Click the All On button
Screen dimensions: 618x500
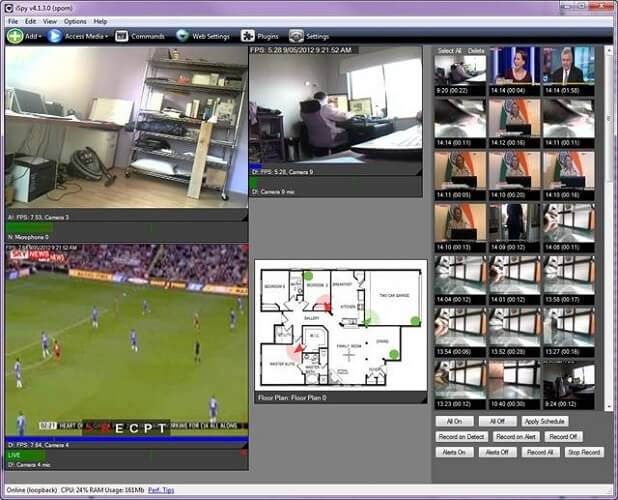pos(454,421)
